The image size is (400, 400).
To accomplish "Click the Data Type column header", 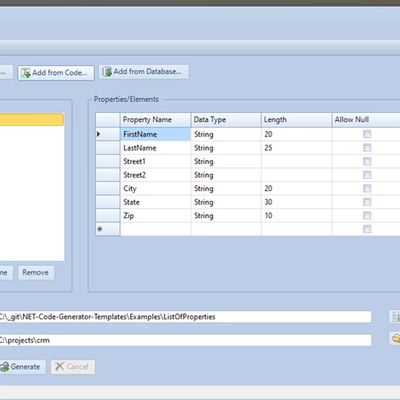I will point(226,120).
